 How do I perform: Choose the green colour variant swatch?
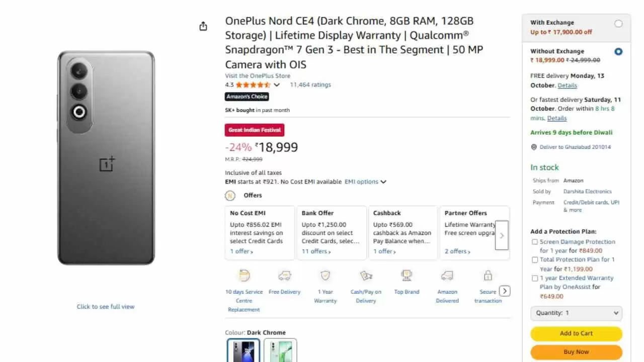point(280,350)
